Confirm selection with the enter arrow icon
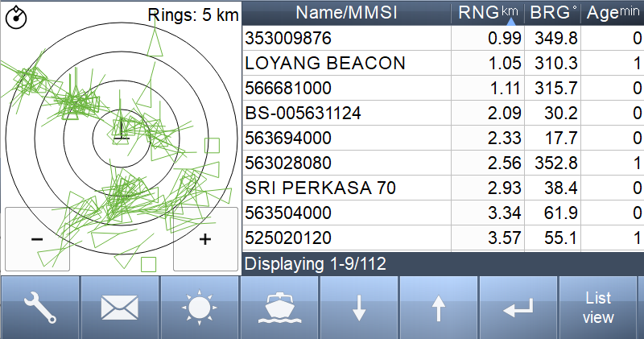Viewport: 644px width, 339px height. pos(518,308)
